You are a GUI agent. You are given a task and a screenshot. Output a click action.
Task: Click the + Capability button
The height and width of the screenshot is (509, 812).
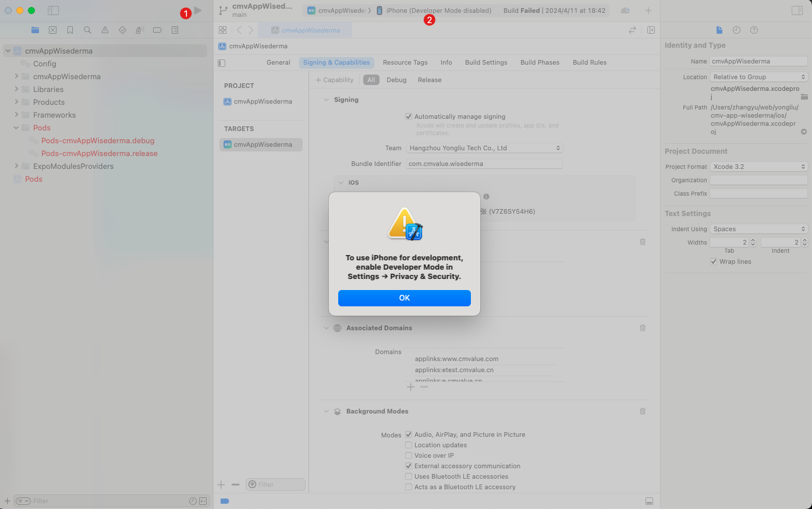(335, 80)
